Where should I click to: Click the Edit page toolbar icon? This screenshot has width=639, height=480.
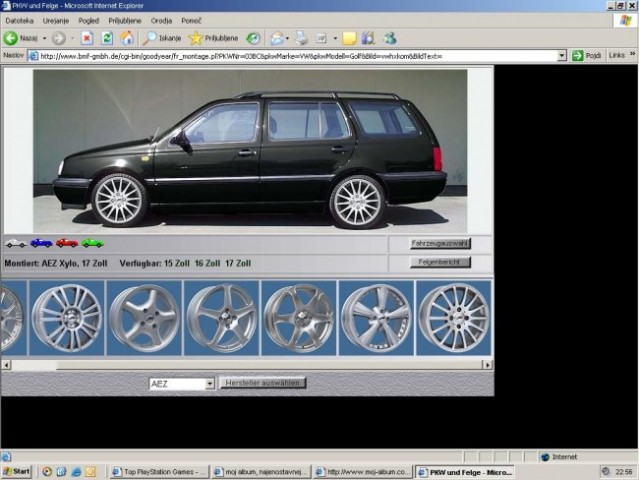[x=322, y=38]
